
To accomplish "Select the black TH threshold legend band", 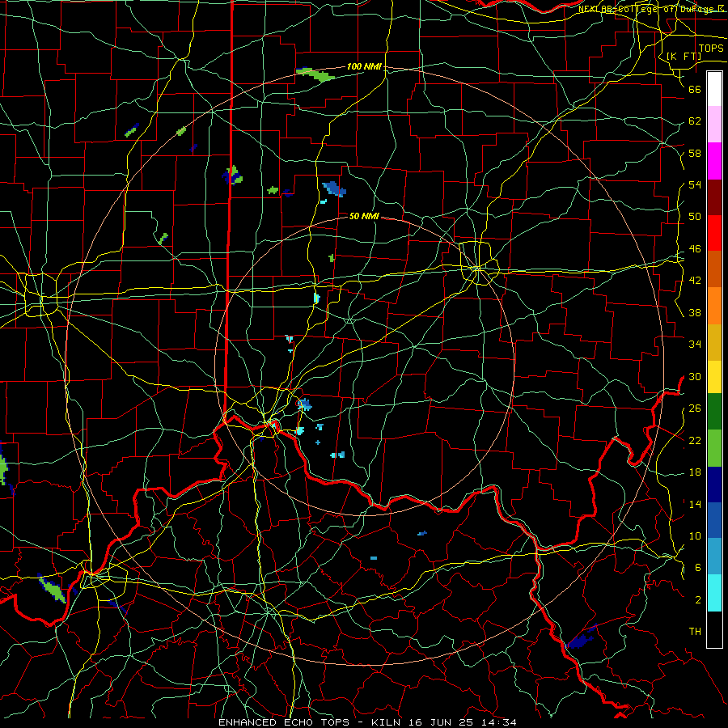I will 714,629.
